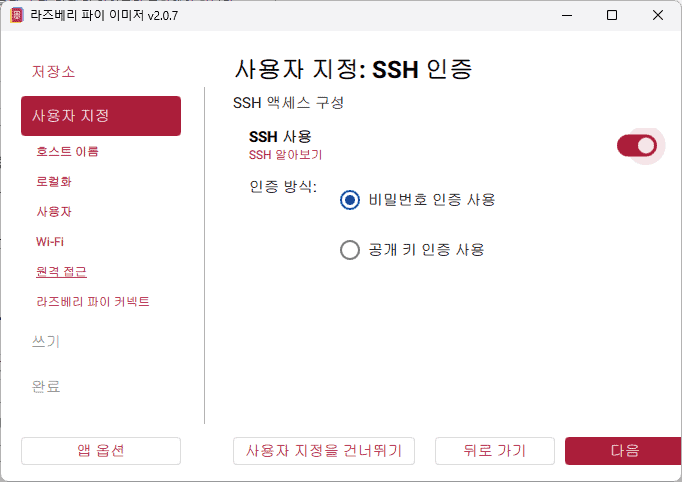Screen dimensions: 682x482
Task: Toggle the SSH 사용 switch off
Action: tap(637, 146)
